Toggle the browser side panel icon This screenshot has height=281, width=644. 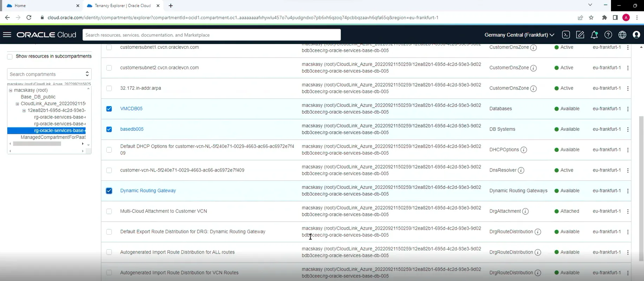tap(615, 18)
